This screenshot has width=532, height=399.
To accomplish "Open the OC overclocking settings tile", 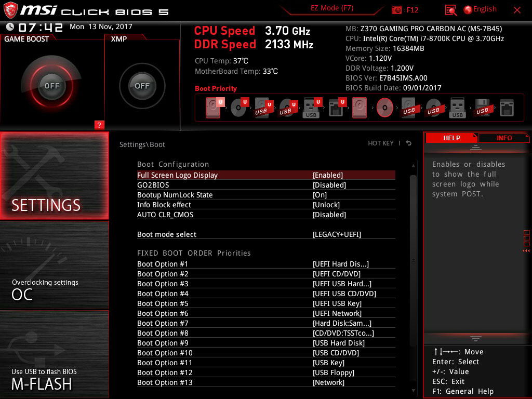I will pyautogui.click(x=55, y=264).
